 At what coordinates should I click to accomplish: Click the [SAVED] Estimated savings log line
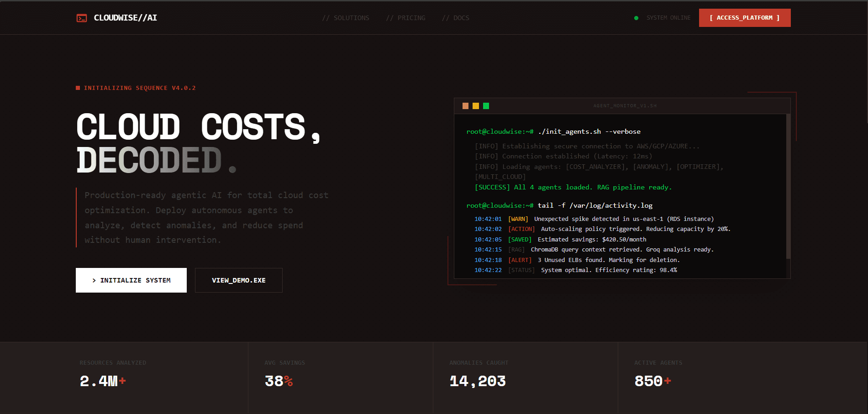tap(560, 240)
